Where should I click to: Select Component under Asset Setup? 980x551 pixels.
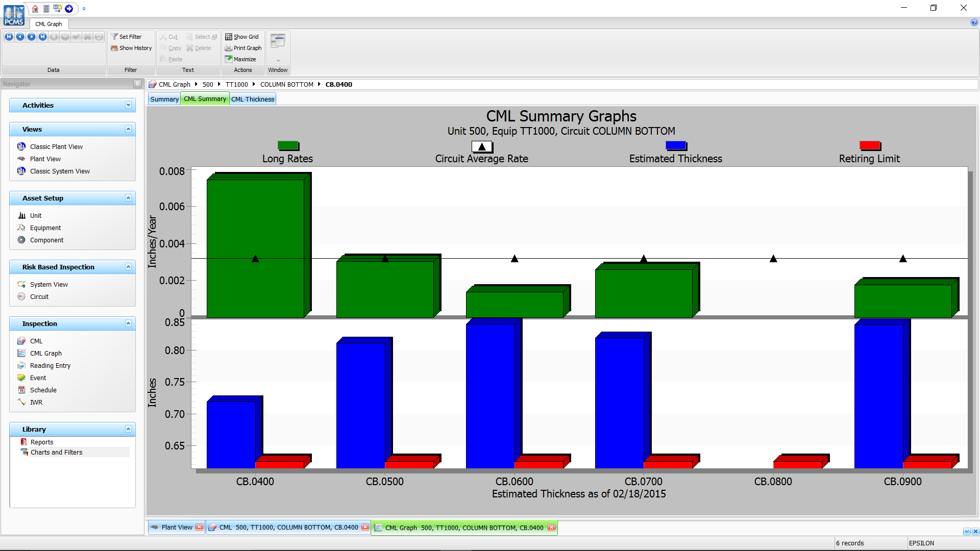point(46,240)
